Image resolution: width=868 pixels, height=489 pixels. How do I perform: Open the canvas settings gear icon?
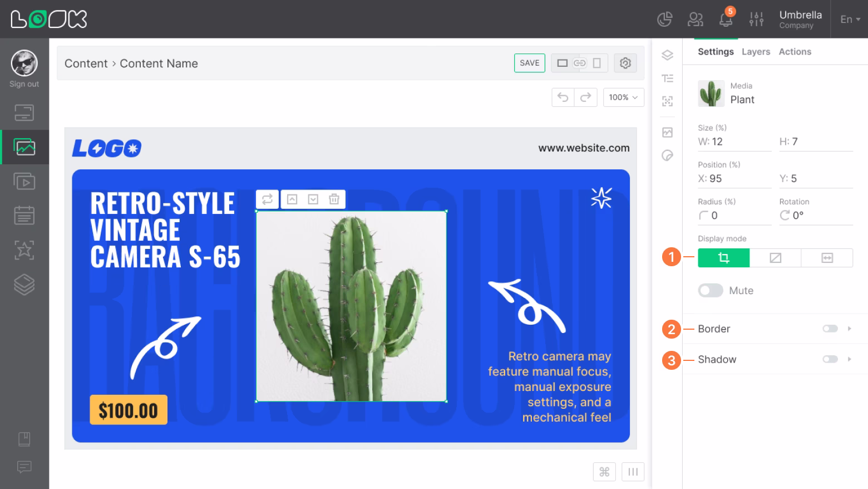[x=625, y=63]
